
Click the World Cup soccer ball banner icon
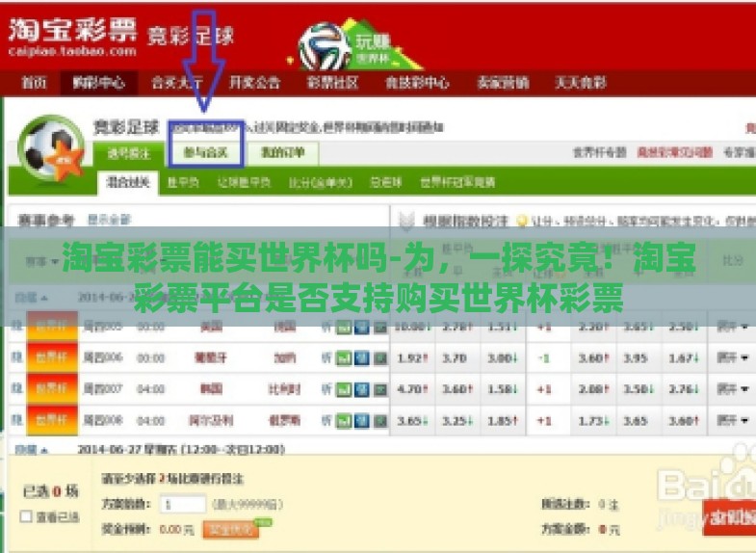(325, 47)
